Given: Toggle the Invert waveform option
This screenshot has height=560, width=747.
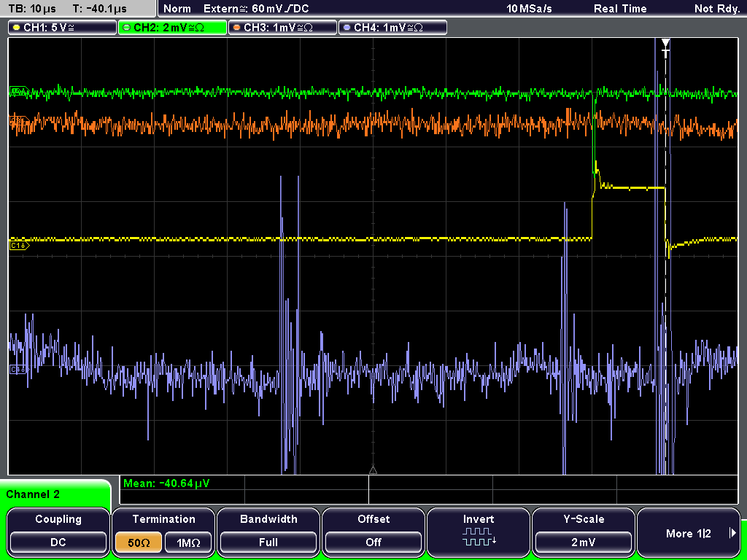Looking at the screenshot, I should (x=479, y=531).
